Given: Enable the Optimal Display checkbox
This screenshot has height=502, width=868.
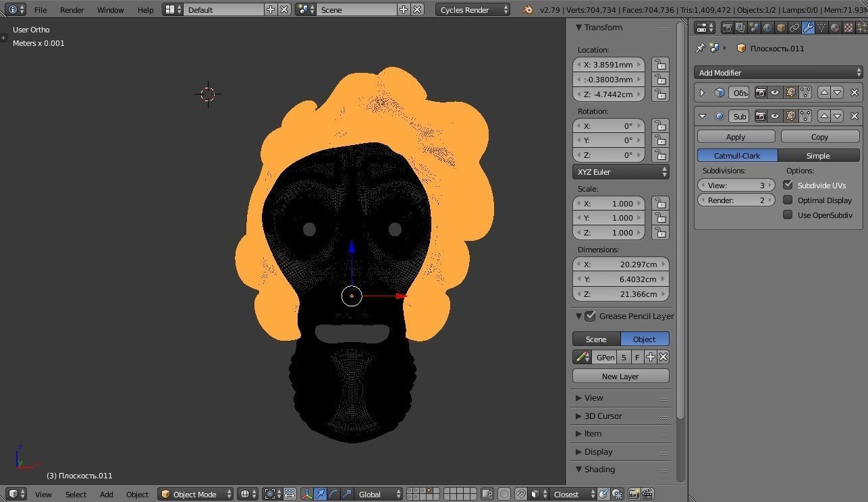Looking at the screenshot, I should (x=788, y=200).
